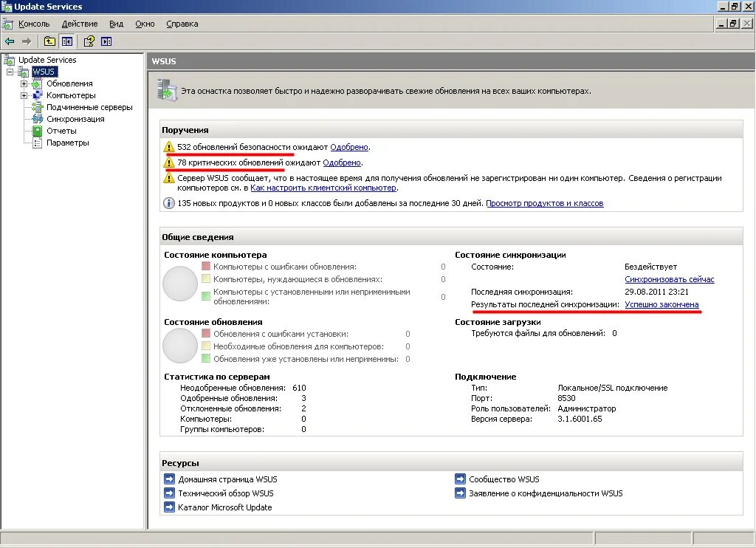Click the Back arrow toolbar icon
756x548 pixels.
(x=9, y=41)
